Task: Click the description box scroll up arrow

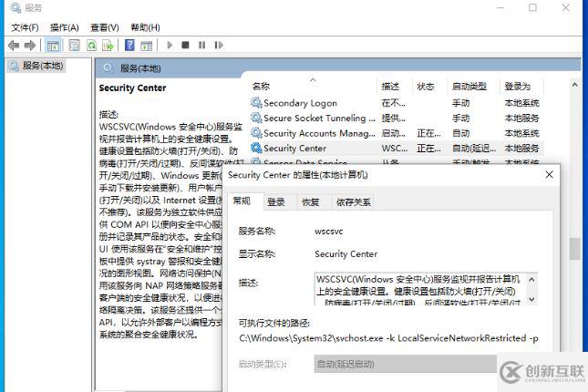Action: [531, 280]
